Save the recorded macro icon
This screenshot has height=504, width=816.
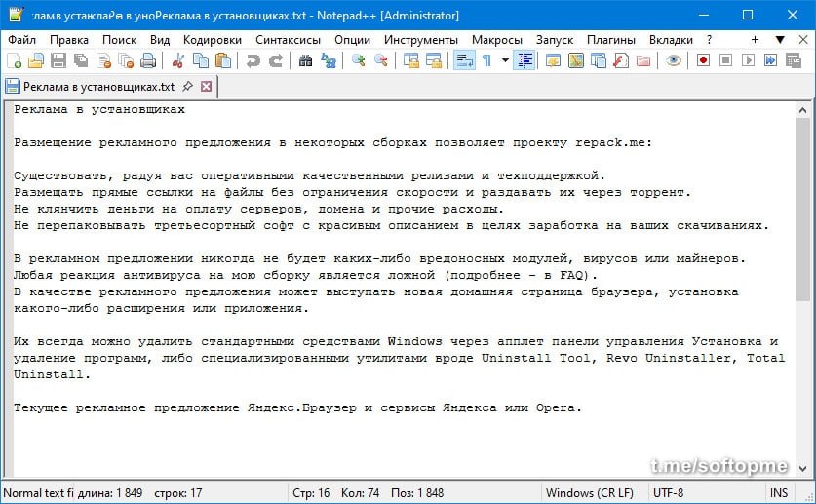pos(794,60)
